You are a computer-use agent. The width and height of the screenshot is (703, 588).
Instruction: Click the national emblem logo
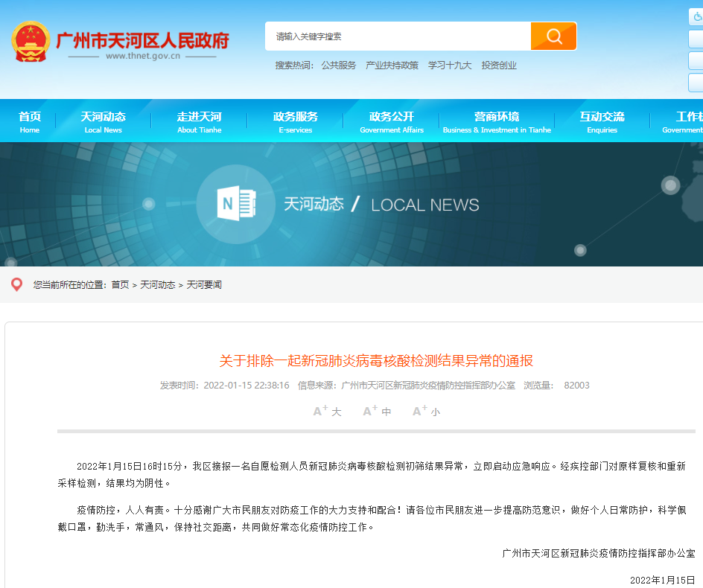click(31, 42)
